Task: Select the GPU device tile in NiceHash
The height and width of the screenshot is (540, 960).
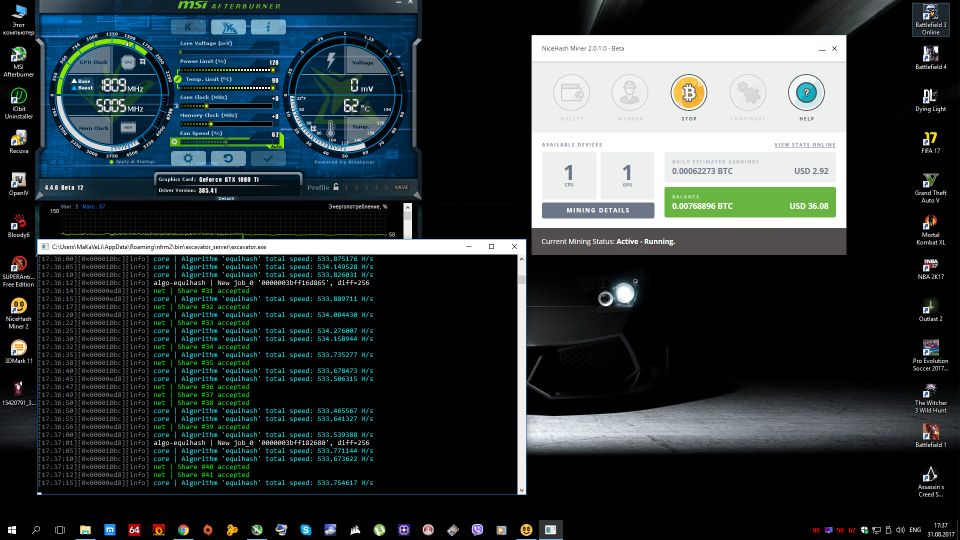Action: pyautogui.click(x=627, y=175)
